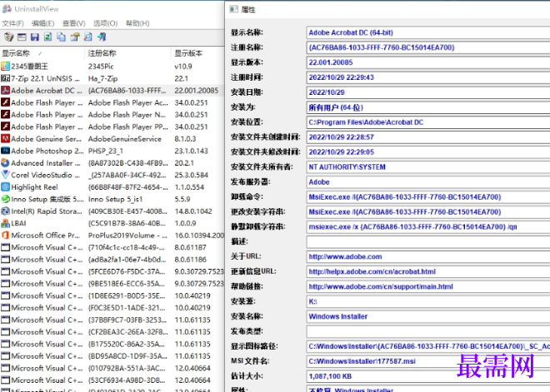Viewport: 550px width, 392px height.
Task: Select the Microsoft Visual C++ row {1D8E6291-B0D5
Action: [112, 295]
